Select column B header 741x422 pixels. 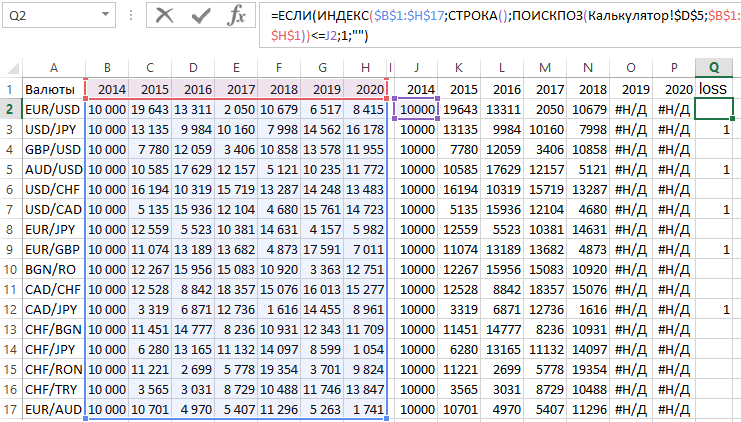[x=107, y=68]
